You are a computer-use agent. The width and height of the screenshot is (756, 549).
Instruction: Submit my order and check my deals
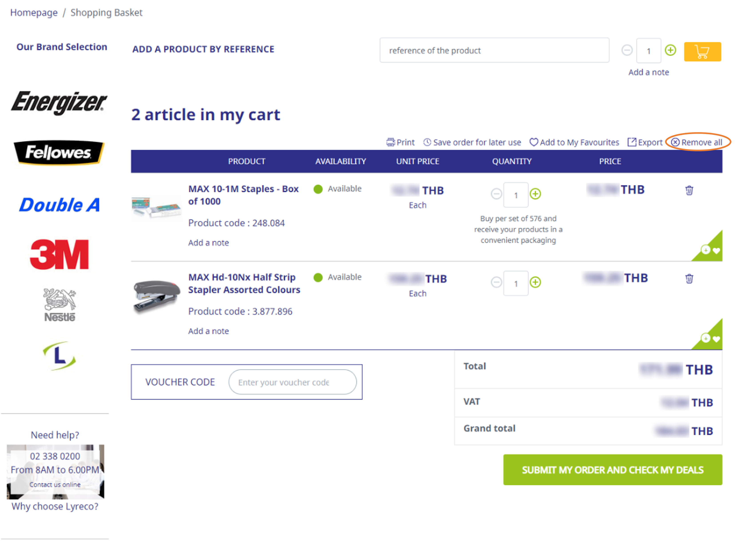(x=613, y=470)
